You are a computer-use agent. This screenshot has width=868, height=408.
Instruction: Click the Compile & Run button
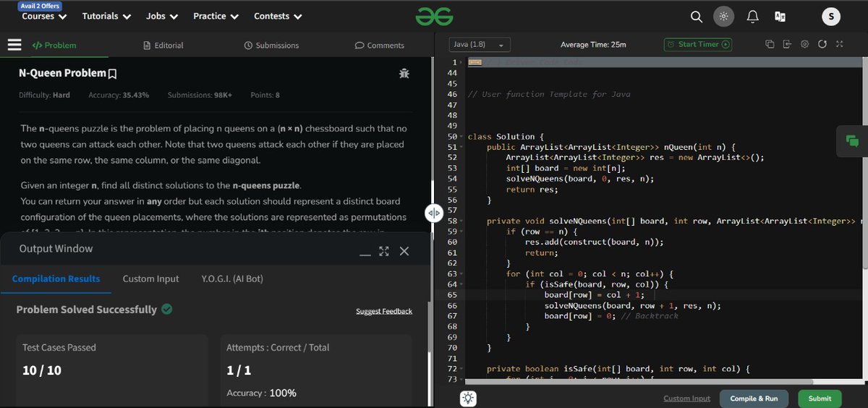point(754,398)
